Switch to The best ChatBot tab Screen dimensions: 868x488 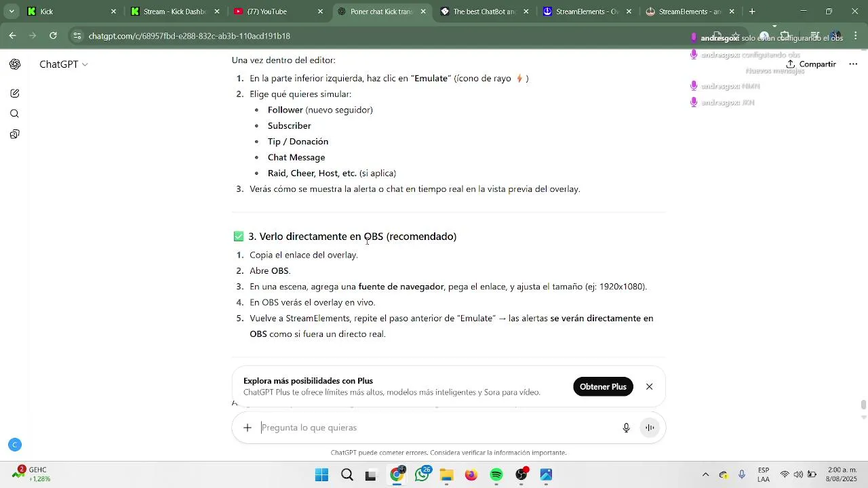485,12
